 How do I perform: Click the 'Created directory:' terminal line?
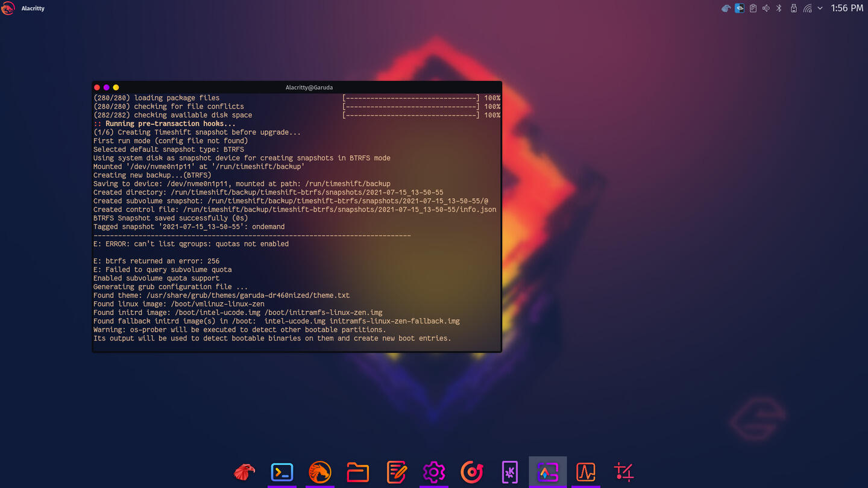tap(268, 192)
